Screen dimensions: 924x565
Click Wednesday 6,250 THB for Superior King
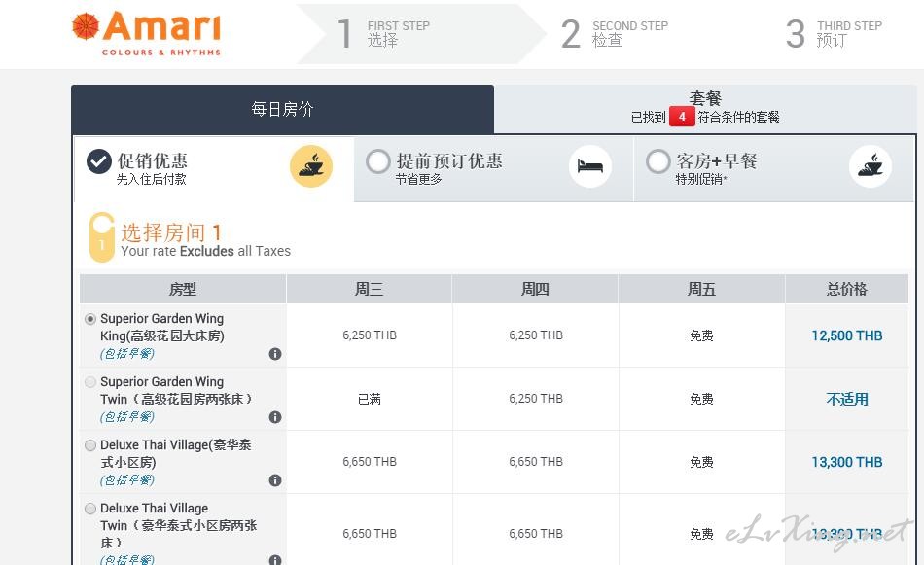(x=370, y=335)
